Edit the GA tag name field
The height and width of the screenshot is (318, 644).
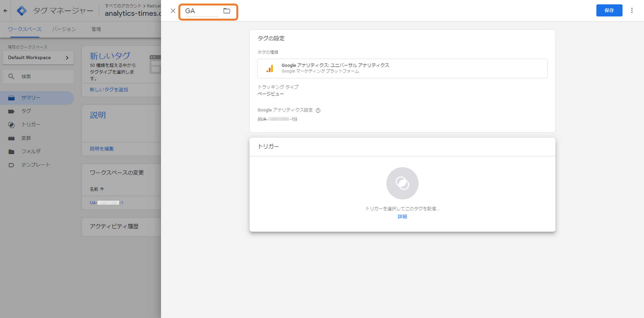[201, 11]
